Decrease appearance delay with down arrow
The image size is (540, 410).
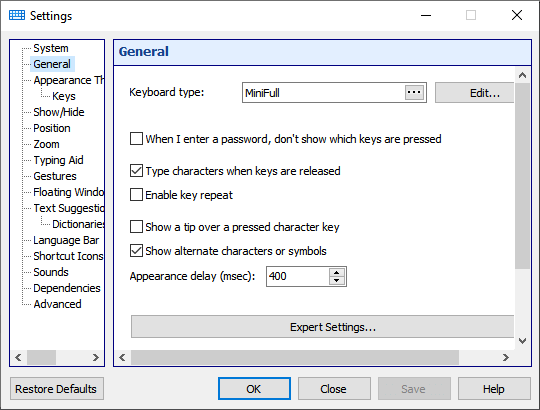coord(336,280)
